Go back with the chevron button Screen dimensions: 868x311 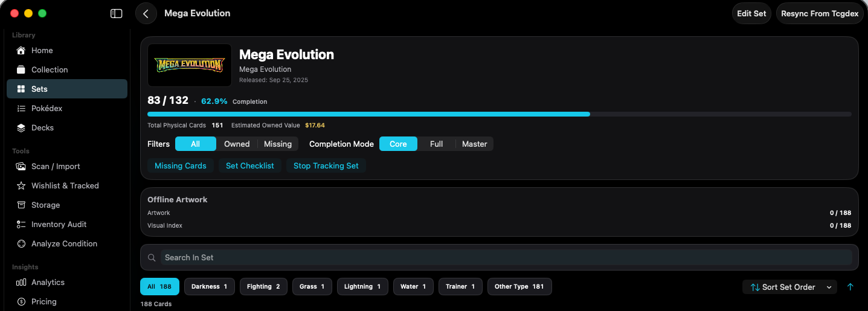tap(146, 13)
